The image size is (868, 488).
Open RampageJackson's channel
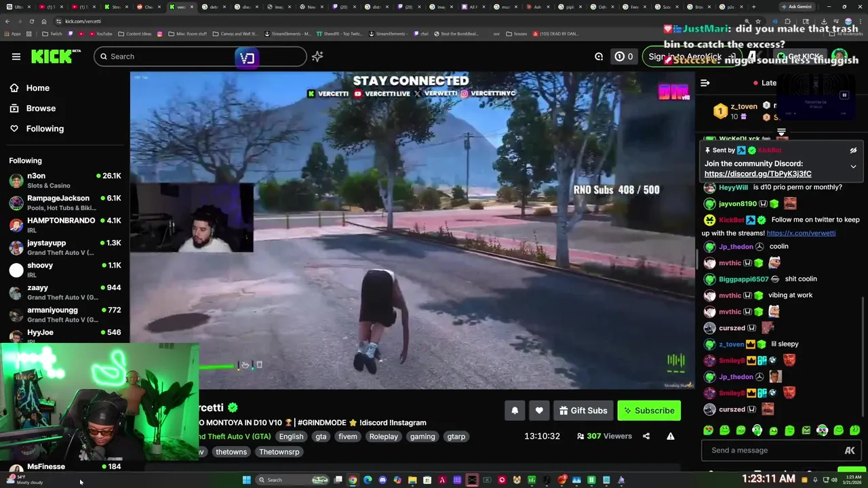pyautogui.click(x=65, y=203)
